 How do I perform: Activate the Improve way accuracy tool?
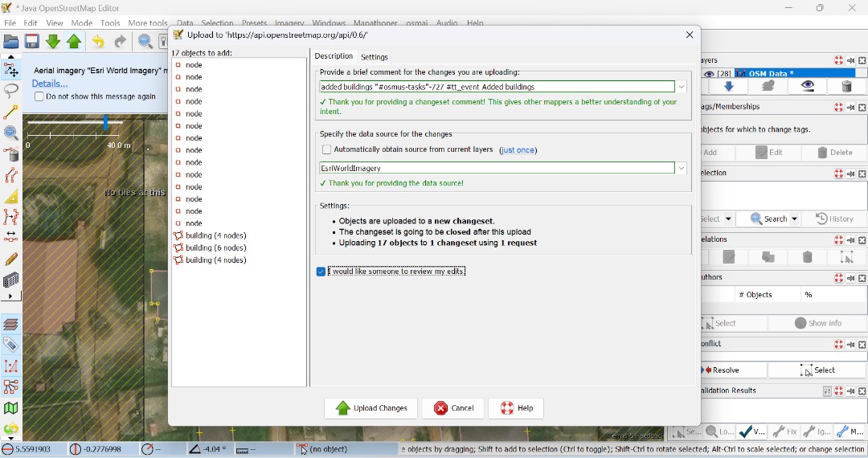click(10, 217)
